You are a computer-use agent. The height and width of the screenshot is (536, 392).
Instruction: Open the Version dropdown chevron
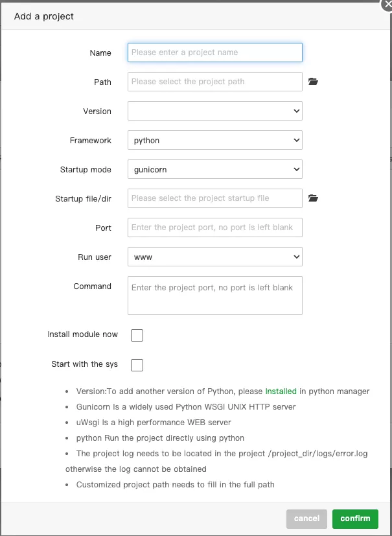click(x=295, y=110)
